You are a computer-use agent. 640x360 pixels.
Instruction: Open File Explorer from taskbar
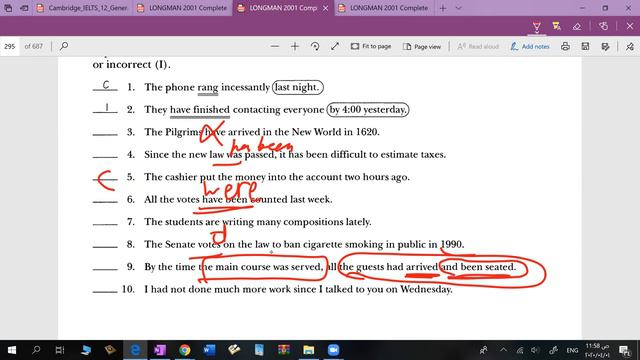pos(309,350)
